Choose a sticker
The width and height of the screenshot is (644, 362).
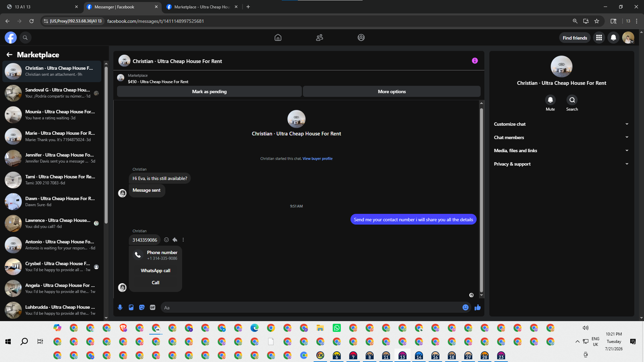tap(142, 307)
